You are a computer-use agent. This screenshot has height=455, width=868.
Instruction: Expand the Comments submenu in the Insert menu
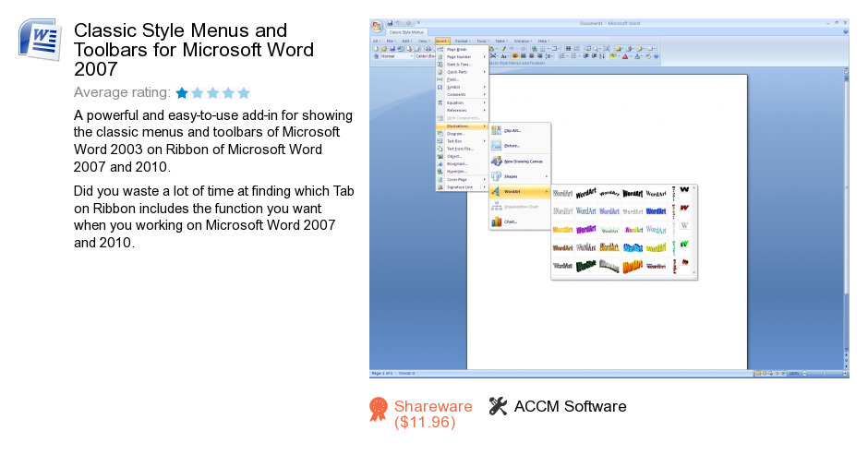[463, 95]
